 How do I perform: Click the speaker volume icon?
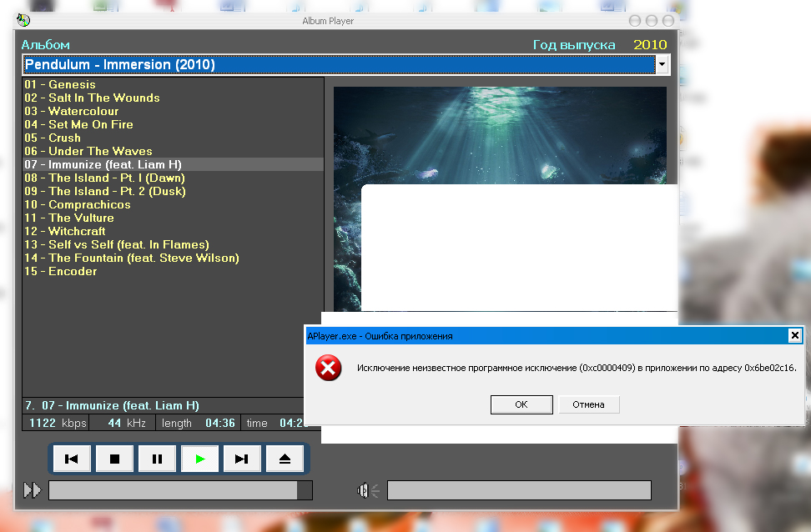click(368, 490)
